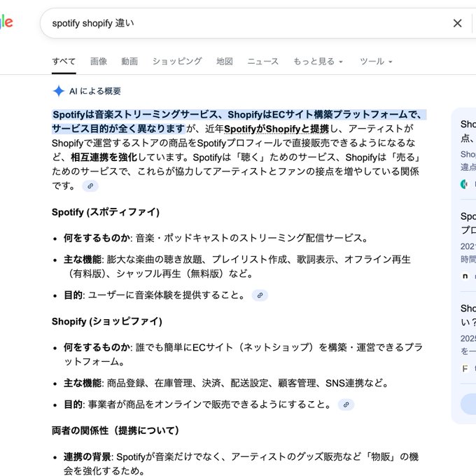
Task: Switch to the 画像 tab
Action: tap(99, 62)
